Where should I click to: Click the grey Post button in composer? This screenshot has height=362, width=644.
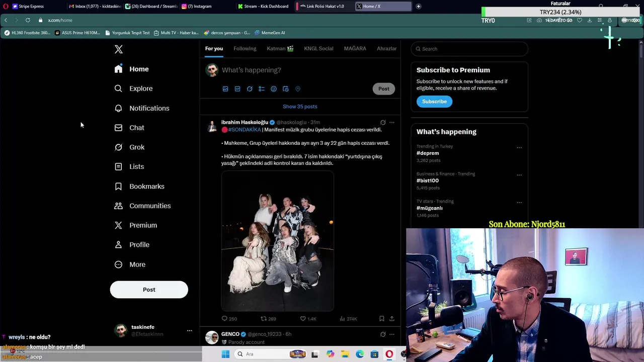(384, 88)
